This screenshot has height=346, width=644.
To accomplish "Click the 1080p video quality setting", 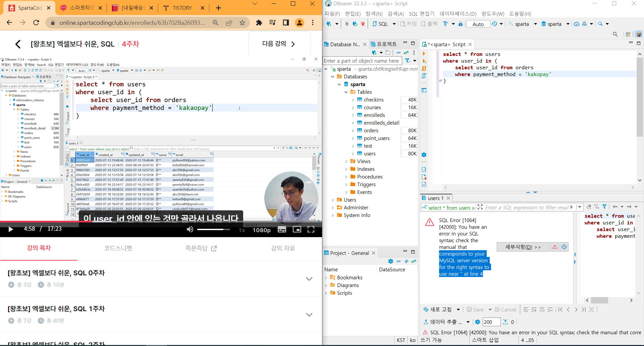I will click(261, 230).
